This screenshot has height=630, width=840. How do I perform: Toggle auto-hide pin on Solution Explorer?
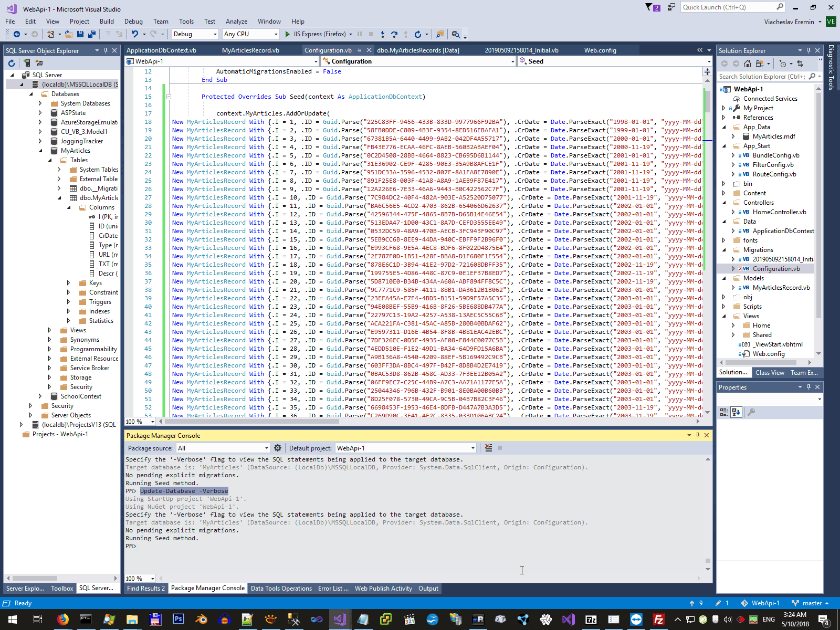pos(808,51)
